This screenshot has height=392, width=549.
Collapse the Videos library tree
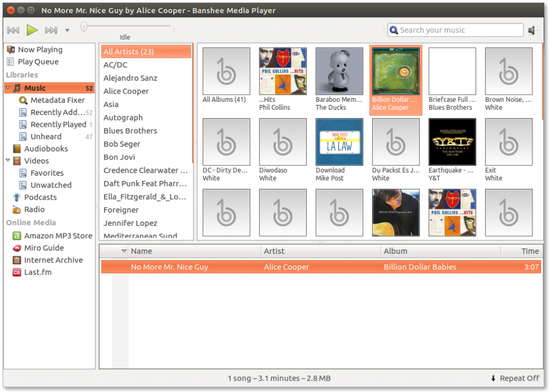click(x=8, y=161)
